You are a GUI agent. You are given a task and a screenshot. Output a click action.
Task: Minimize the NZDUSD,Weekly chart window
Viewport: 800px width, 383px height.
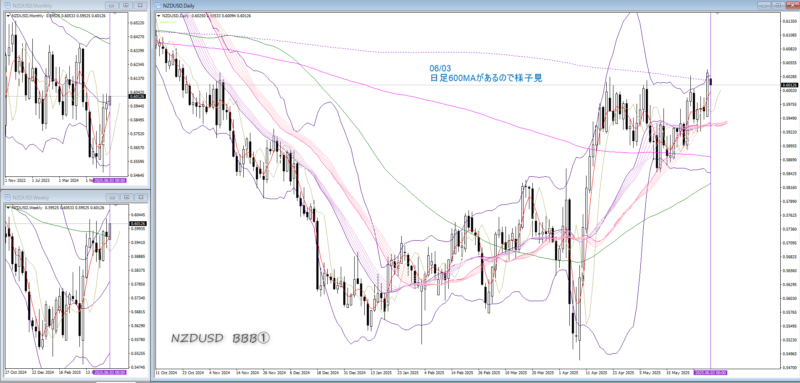coord(113,197)
